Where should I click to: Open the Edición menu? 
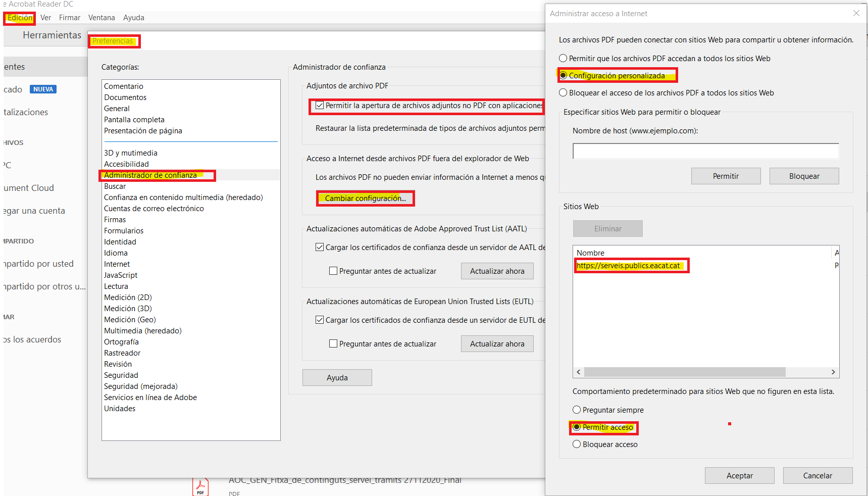coord(20,18)
